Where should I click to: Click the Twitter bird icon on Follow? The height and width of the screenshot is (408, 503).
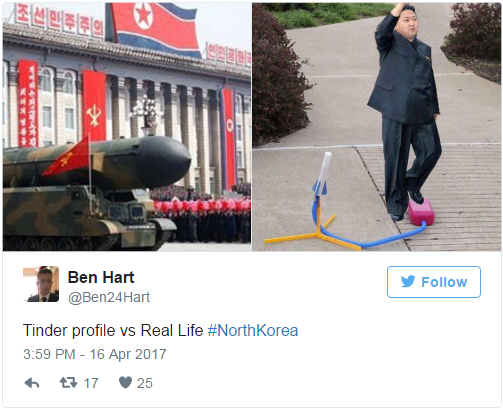click(x=408, y=282)
